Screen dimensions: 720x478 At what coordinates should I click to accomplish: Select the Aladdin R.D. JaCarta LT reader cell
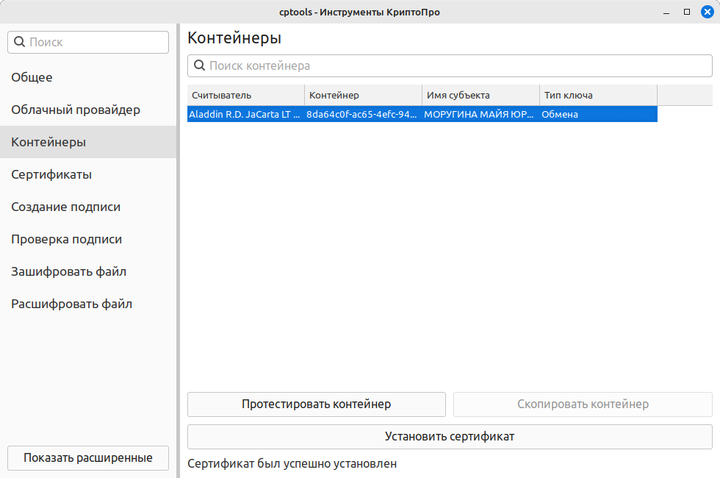(246, 114)
